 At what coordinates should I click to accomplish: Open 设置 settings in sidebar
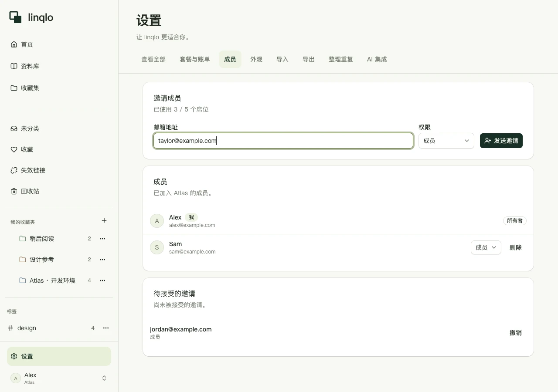point(59,356)
